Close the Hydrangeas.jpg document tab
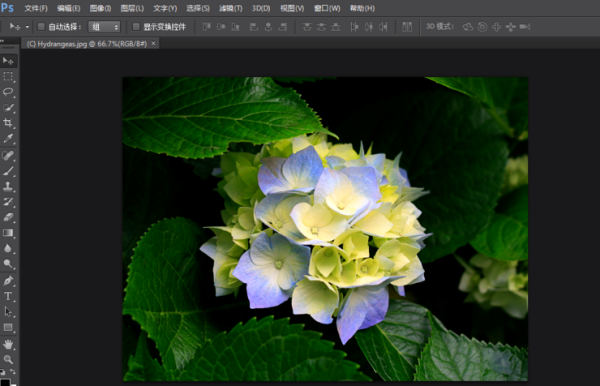 (x=153, y=43)
